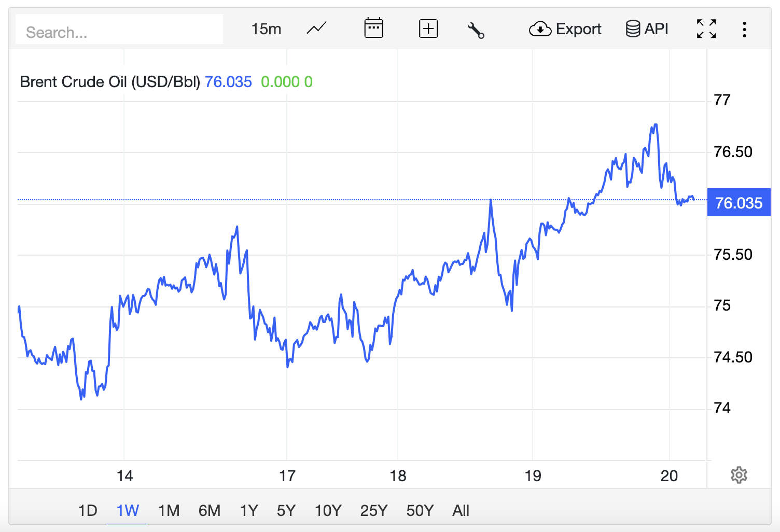The image size is (780, 532).
Task: Select the 50Y time range
Action: coord(420,511)
